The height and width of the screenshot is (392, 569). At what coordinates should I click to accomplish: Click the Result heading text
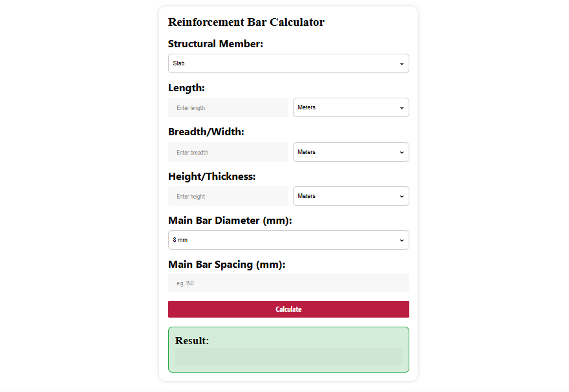(x=192, y=341)
